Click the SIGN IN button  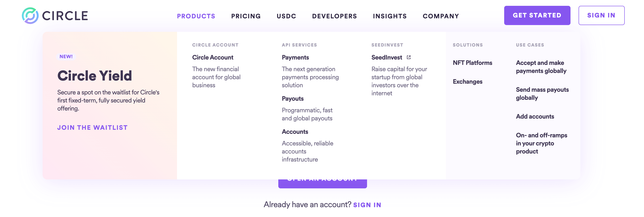coord(601,15)
